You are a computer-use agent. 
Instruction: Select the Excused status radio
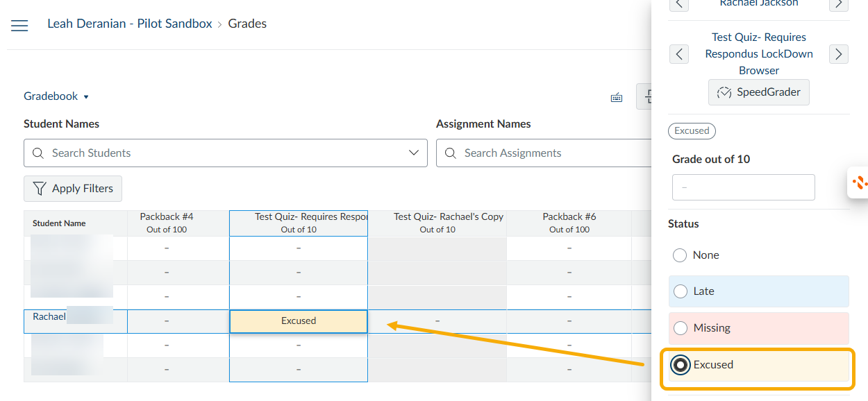click(x=681, y=364)
